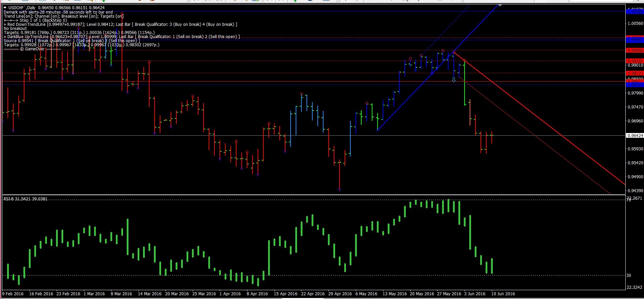Click the 'Demark with alerts' indicator line
This screenshot has width=644, height=299.
58,12
